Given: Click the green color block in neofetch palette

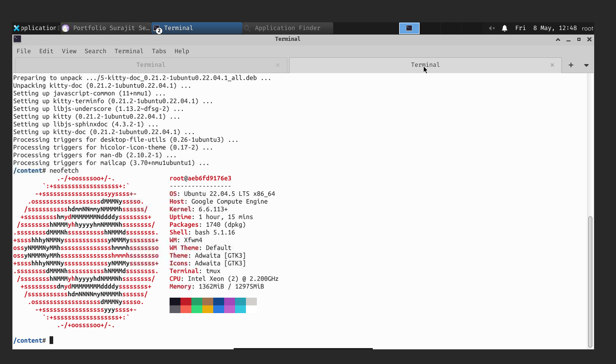Looking at the screenshot, I should click(197, 302).
